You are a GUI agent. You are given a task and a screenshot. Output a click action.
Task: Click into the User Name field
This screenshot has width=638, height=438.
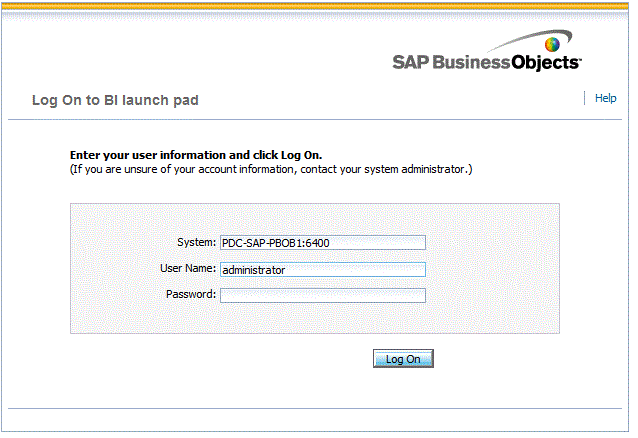(322, 269)
